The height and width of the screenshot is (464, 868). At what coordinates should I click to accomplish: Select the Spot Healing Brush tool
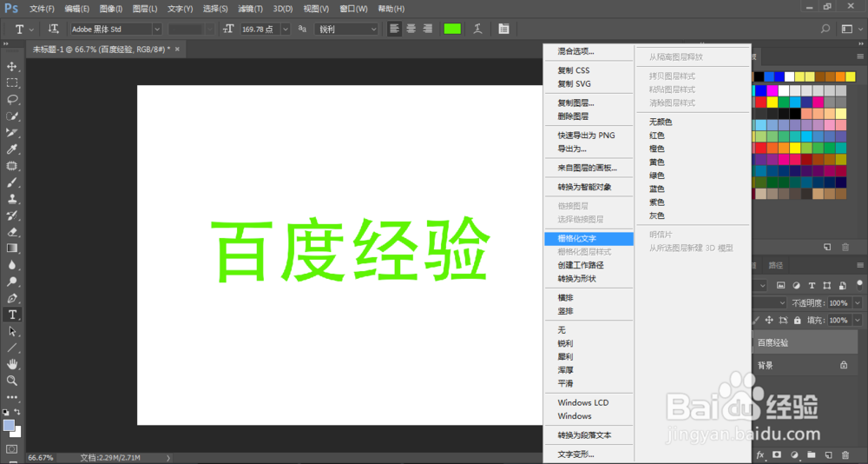tap(11, 166)
